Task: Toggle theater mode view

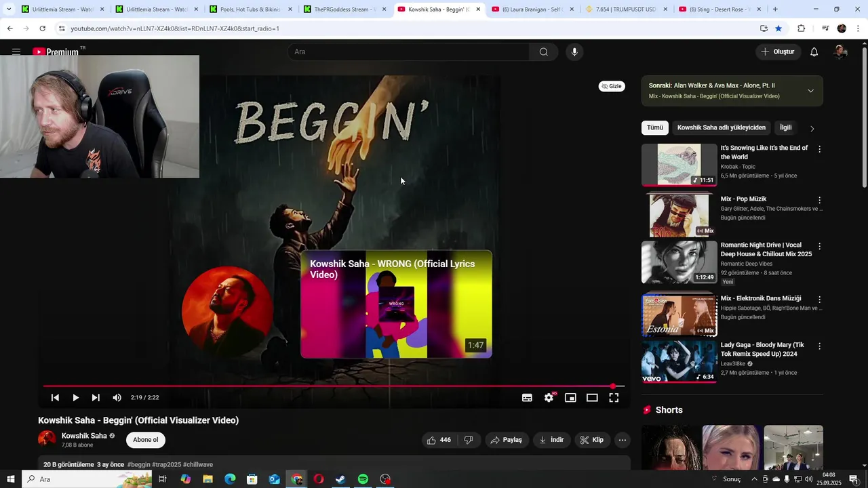Action: click(592, 398)
